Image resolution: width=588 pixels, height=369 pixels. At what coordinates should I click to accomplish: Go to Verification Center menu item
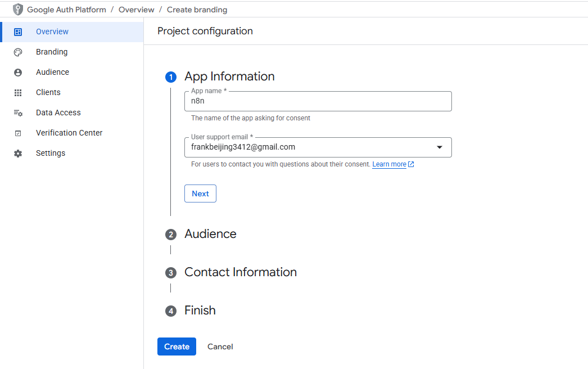pos(69,133)
